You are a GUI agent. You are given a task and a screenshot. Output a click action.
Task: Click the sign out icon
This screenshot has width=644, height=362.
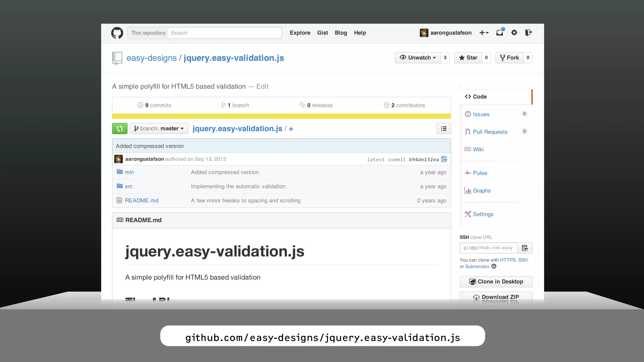point(529,33)
